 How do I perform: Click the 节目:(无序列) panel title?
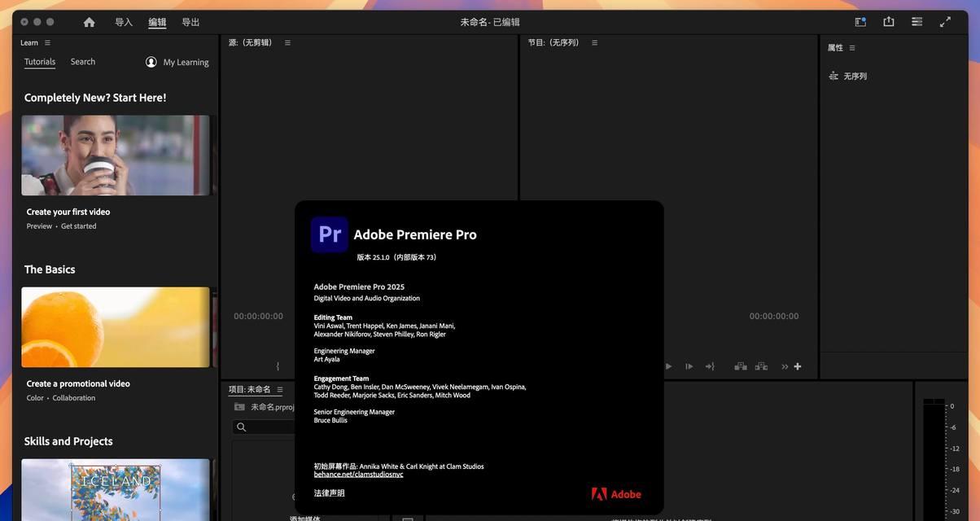pos(553,42)
